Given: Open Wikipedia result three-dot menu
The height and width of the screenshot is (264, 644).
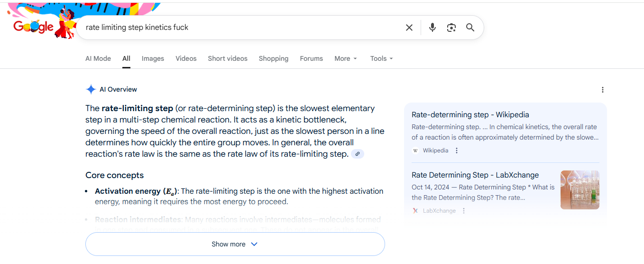Looking at the screenshot, I should tap(457, 151).
